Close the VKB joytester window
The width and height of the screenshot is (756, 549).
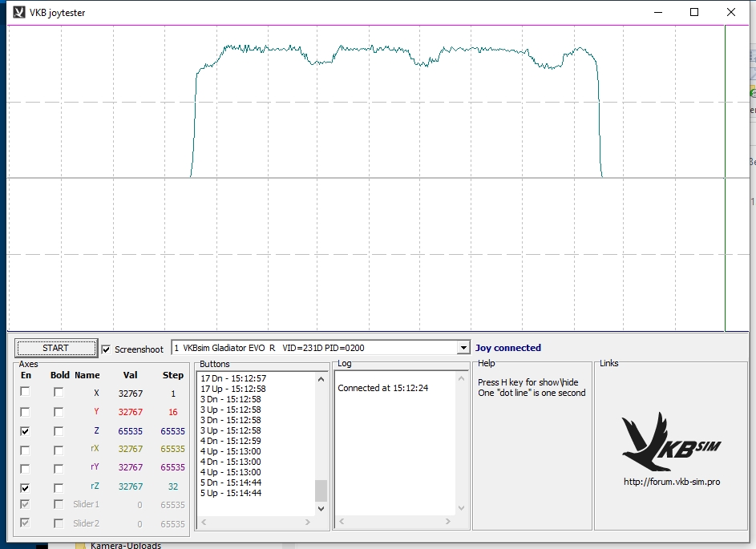pyautogui.click(x=731, y=12)
